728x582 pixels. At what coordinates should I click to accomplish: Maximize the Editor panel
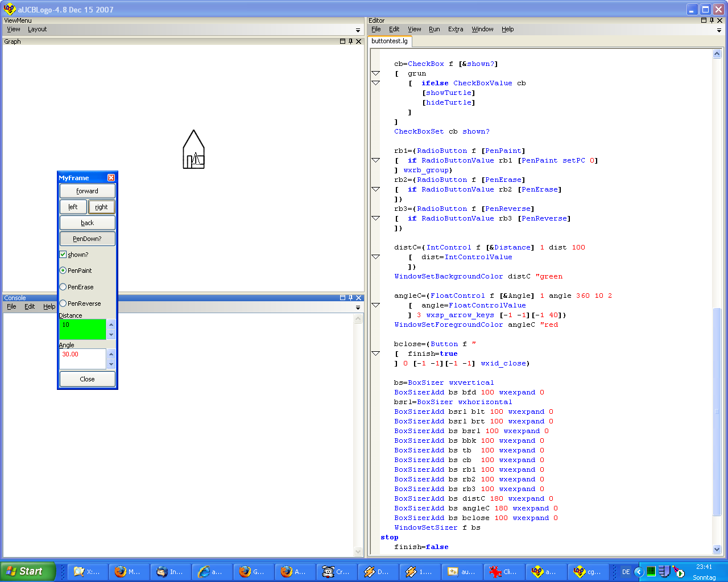pos(704,20)
